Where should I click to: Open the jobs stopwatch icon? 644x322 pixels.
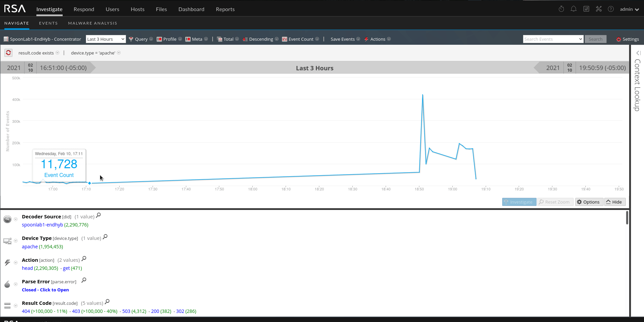pyautogui.click(x=561, y=9)
